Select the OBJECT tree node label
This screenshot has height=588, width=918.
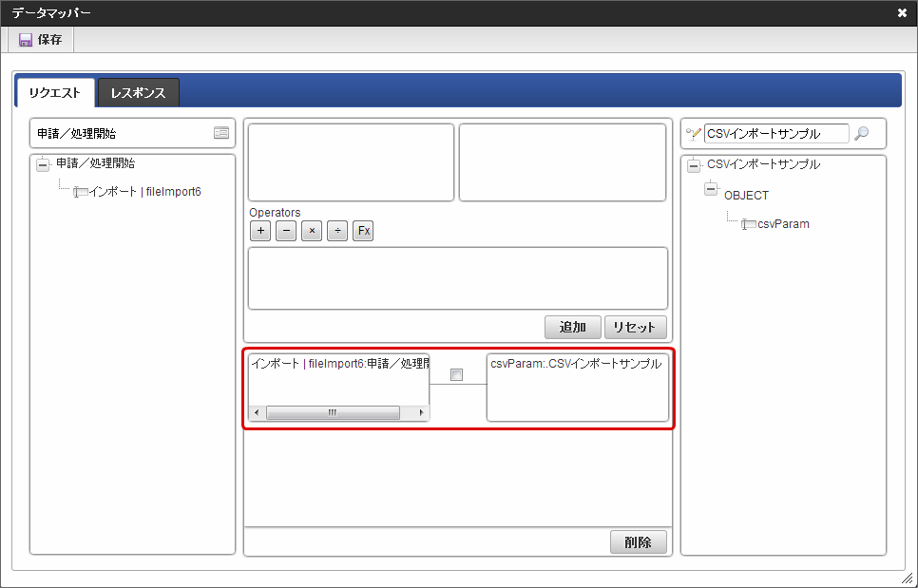(x=746, y=196)
